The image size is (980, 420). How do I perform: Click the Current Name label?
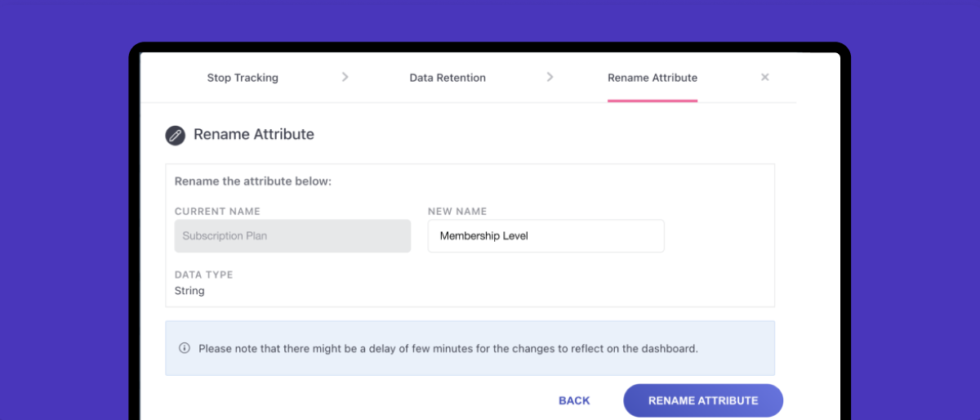(217, 212)
